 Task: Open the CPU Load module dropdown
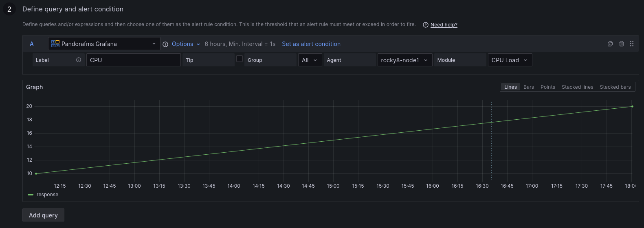pyautogui.click(x=510, y=60)
